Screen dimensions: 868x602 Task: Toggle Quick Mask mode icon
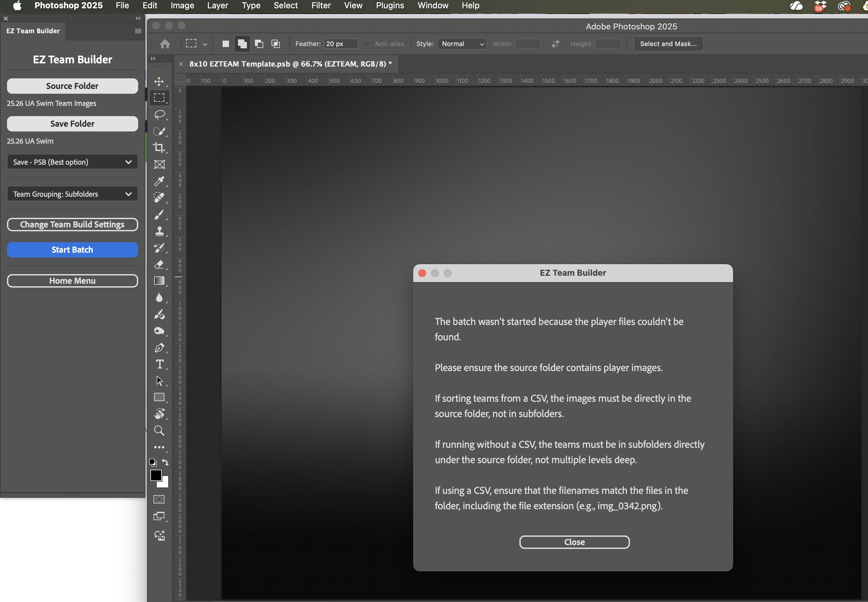[x=159, y=499]
